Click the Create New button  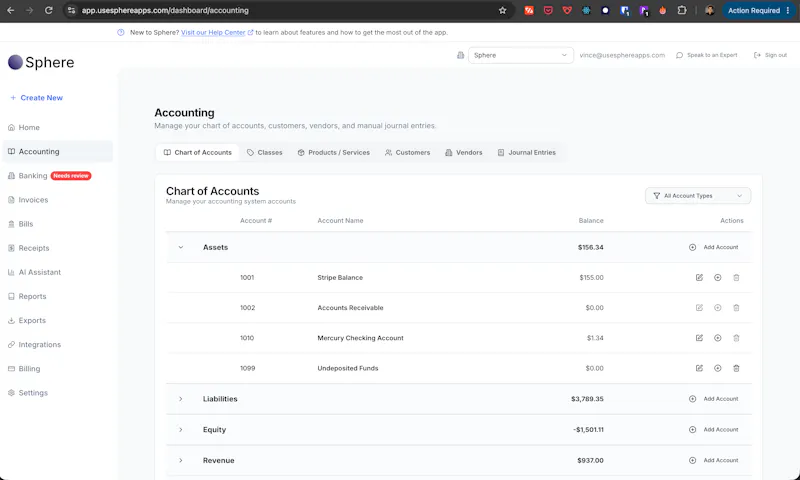click(x=36, y=97)
